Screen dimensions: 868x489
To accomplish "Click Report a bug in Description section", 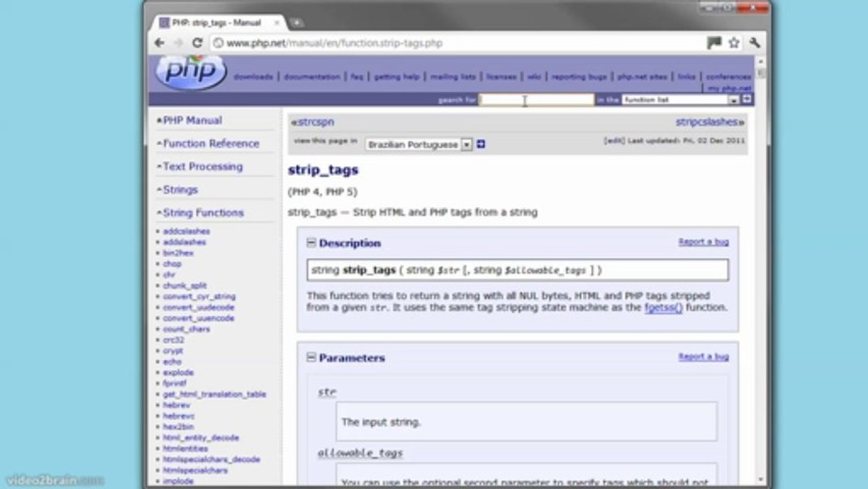I will pyautogui.click(x=703, y=242).
